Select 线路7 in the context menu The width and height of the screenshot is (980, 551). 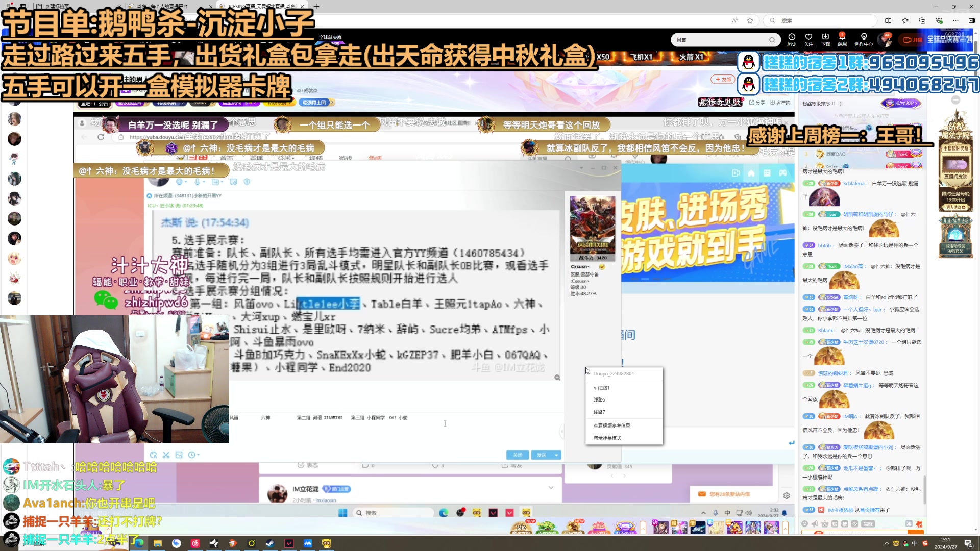tap(624, 412)
